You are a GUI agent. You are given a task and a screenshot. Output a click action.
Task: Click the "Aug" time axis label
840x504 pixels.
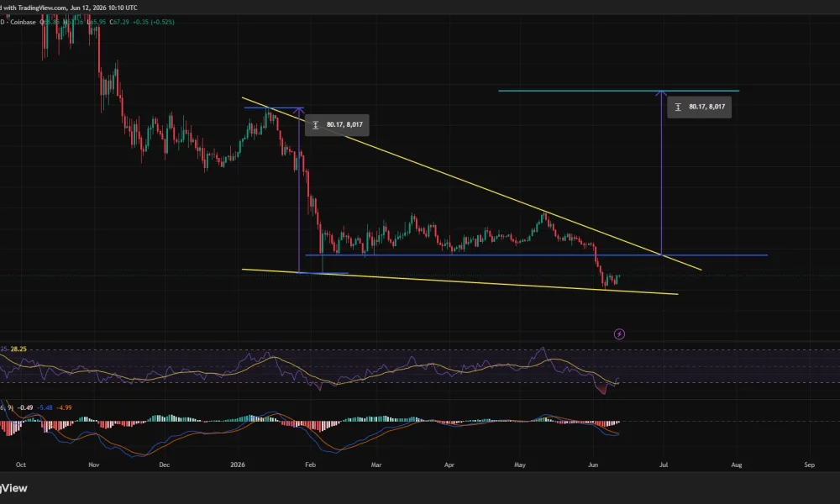tap(737, 465)
